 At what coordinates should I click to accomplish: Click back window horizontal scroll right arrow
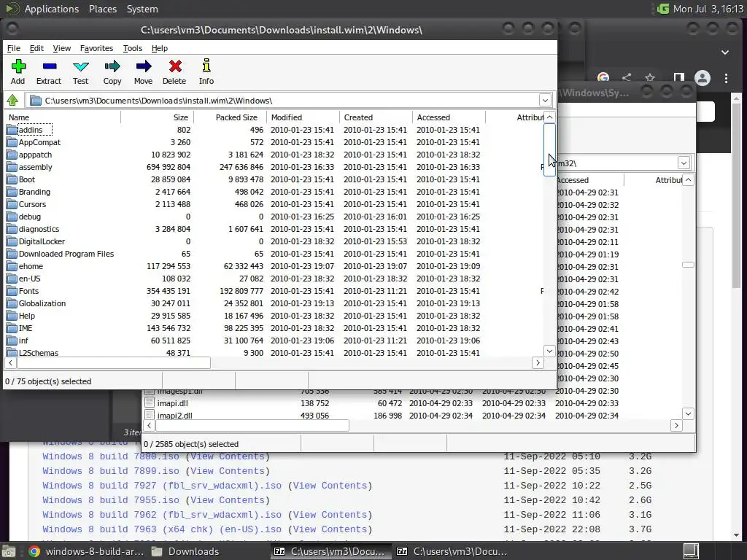tap(676, 425)
